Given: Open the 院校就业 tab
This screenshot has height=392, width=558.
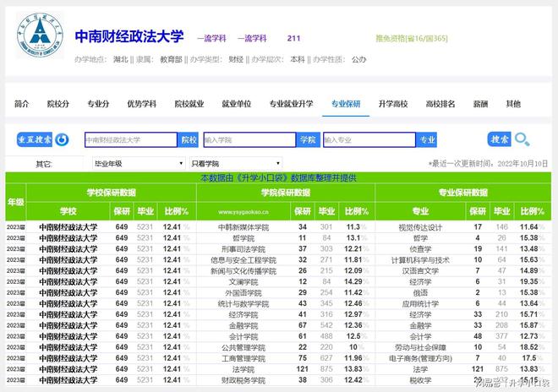Looking at the screenshot, I should 189,104.
